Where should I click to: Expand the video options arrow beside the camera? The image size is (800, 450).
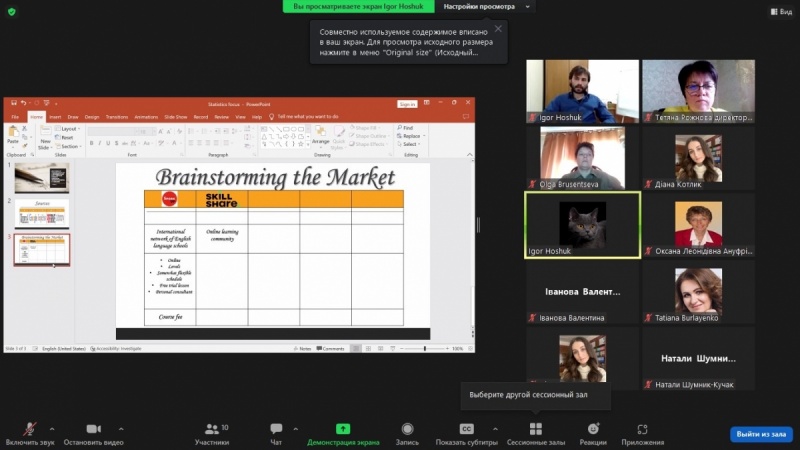(x=124, y=428)
